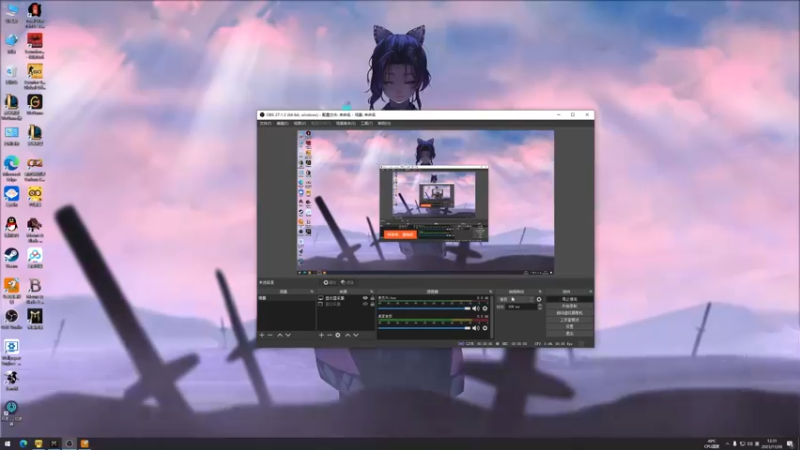Open OBS Studio desktop shortcut
The height and width of the screenshot is (450, 800).
(x=11, y=319)
